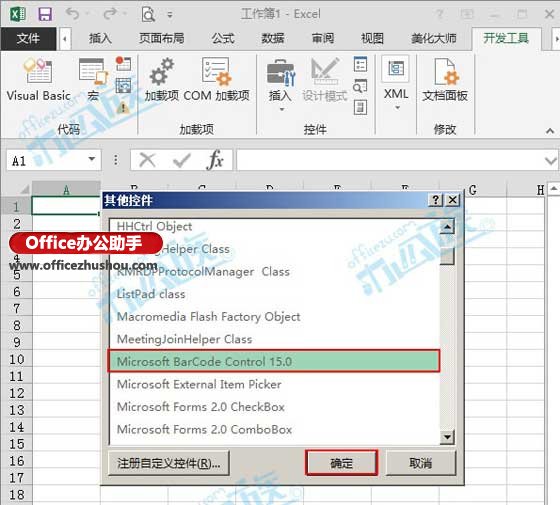Open the Macros dialog
This screenshot has width=560, height=505.
click(93, 80)
